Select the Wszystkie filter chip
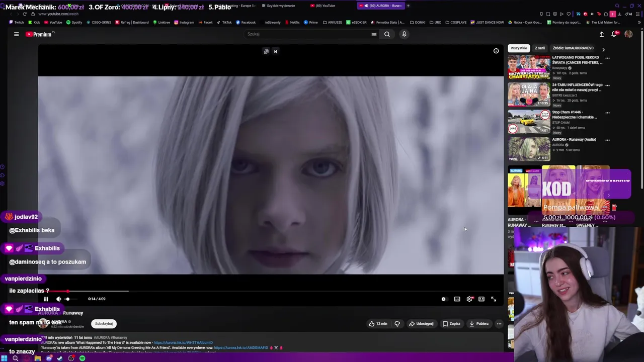 [519, 48]
